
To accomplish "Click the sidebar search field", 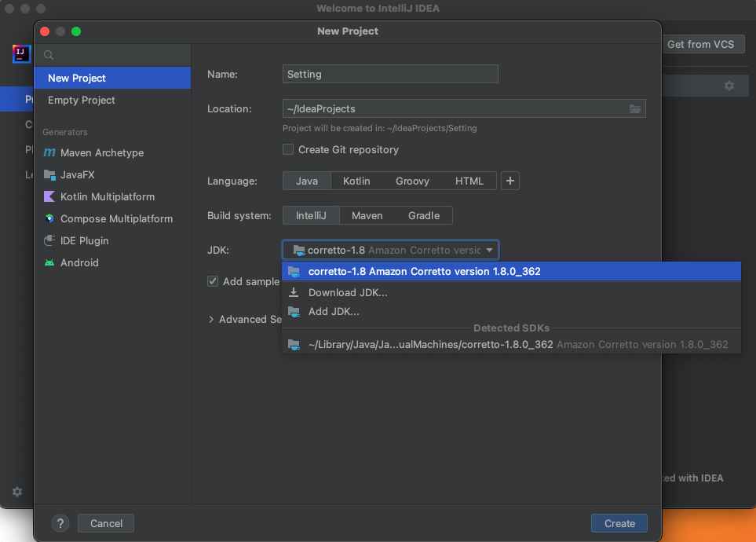I will (x=112, y=55).
